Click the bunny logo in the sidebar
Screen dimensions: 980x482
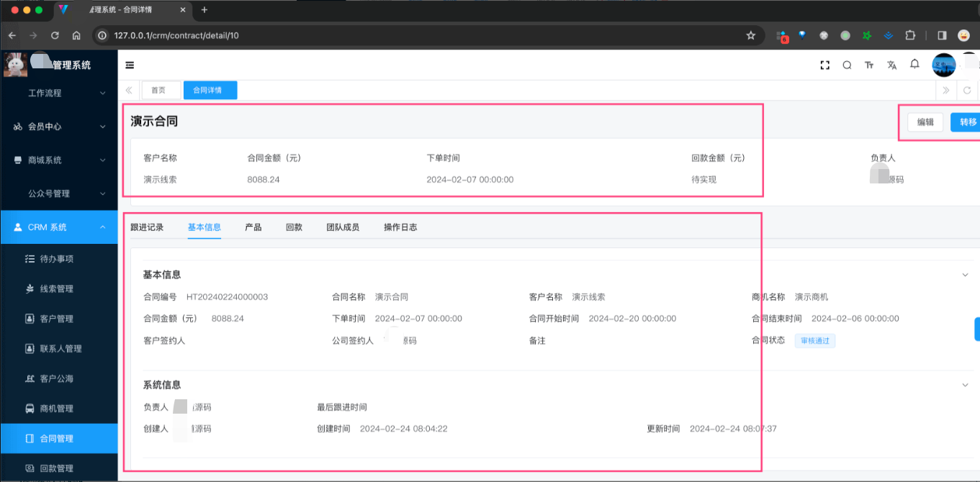pos(15,65)
